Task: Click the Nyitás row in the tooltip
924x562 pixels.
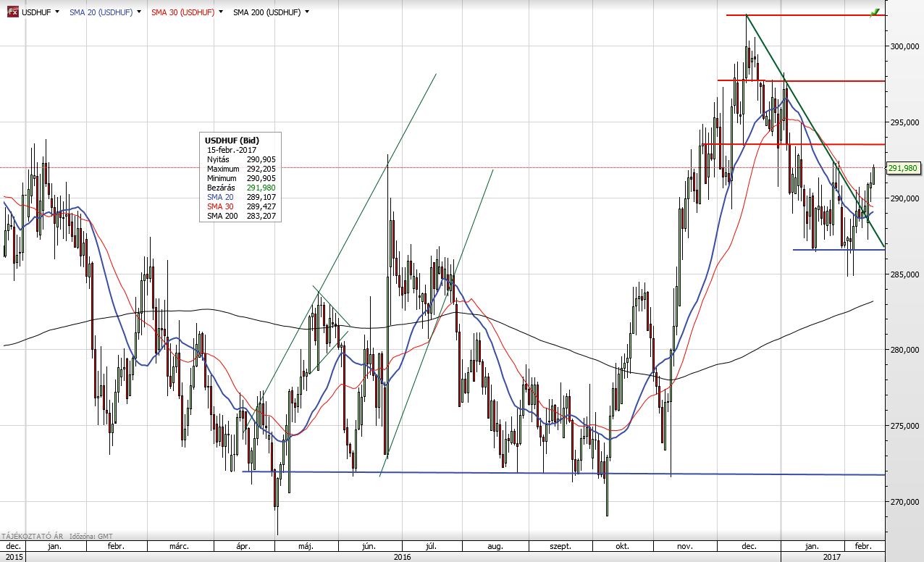Action: click(241, 159)
